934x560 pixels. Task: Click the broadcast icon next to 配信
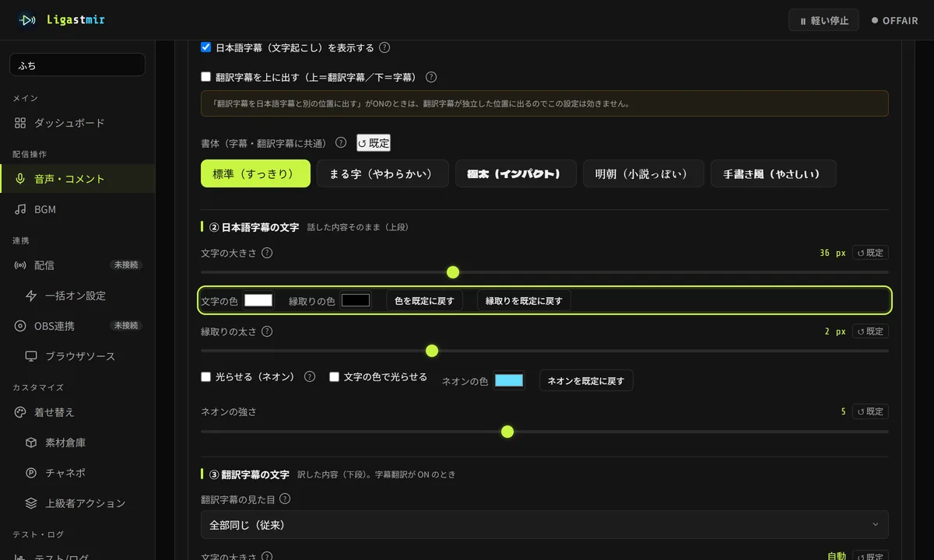point(20,265)
